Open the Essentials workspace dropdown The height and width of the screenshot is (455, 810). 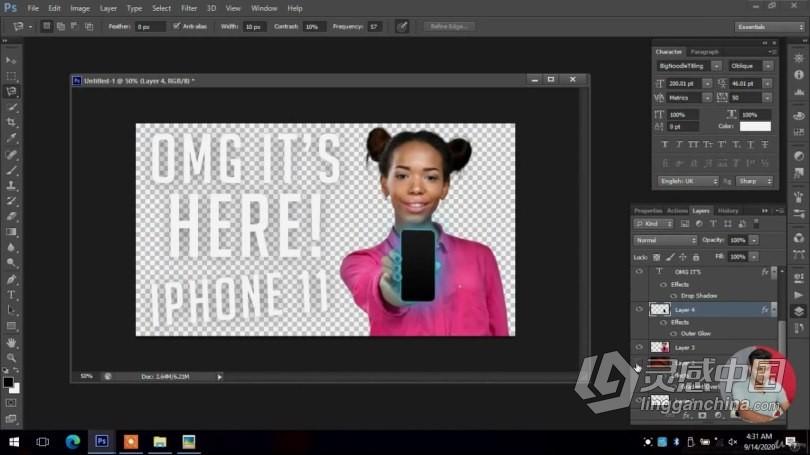coord(770,27)
